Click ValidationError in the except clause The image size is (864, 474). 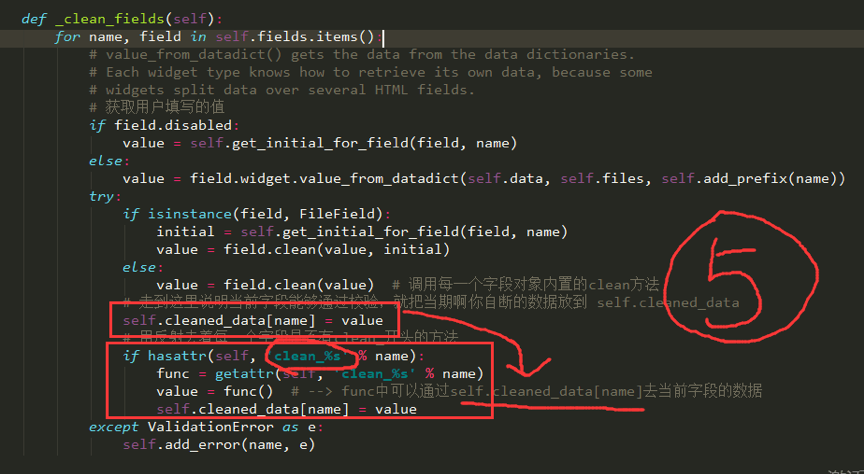(x=210, y=427)
